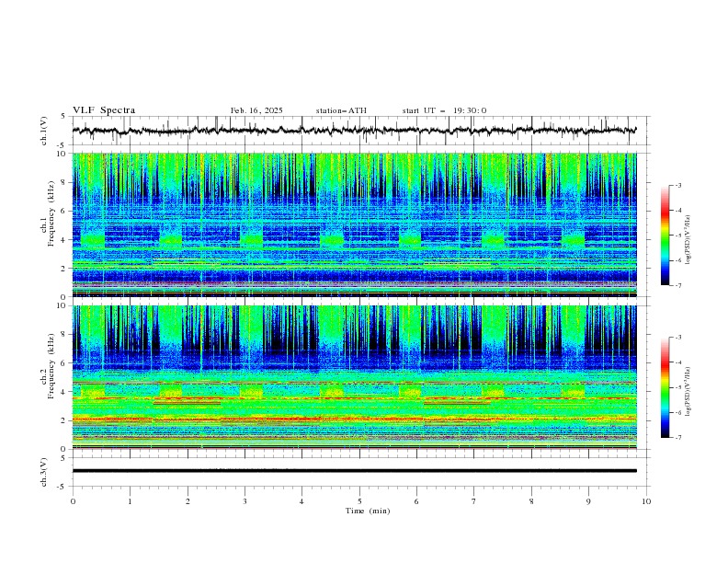Select the "start UT = 19:30:0" text
Image resolution: width=728 pixels, height=563 pixels.
tap(444, 110)
